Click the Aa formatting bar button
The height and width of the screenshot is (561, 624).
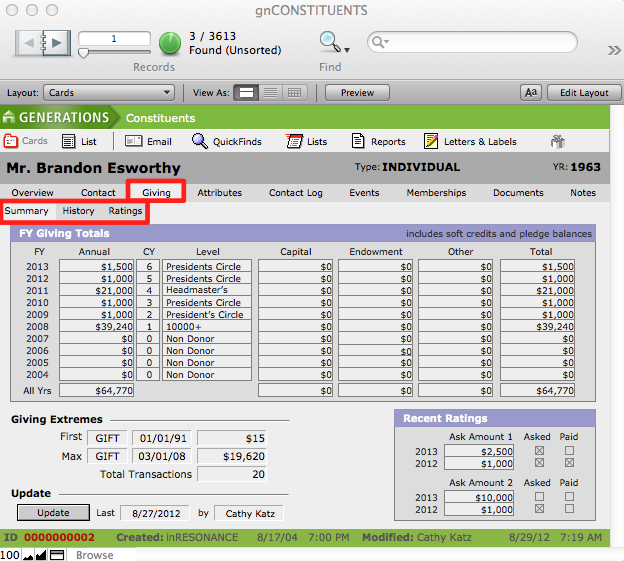pos(531,92)
